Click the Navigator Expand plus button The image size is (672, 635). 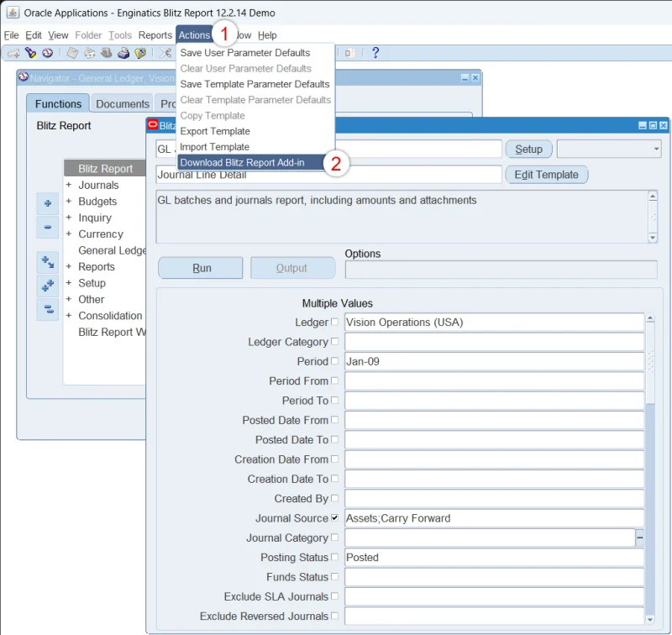pos(48,203)
